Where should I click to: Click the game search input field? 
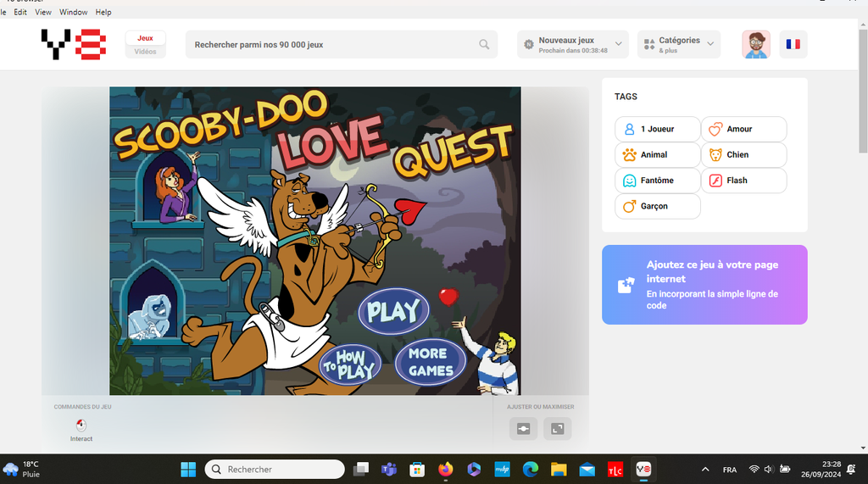[x=331, y=45]
